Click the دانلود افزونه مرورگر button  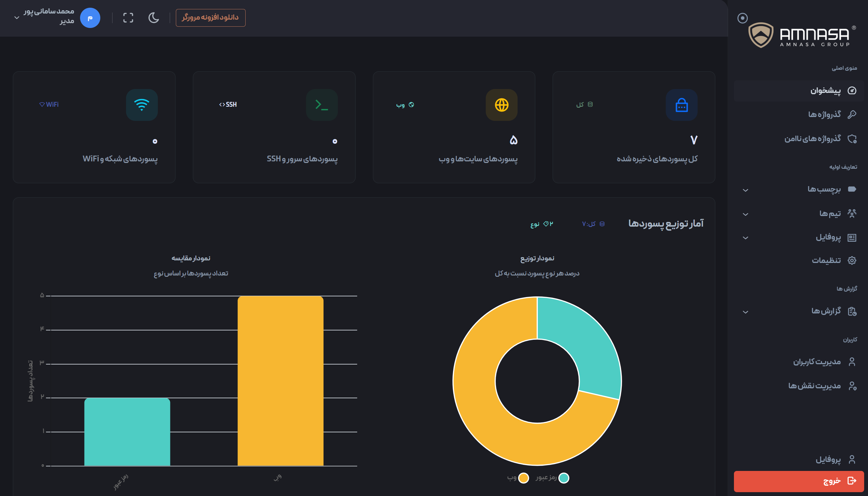[211, 18]
